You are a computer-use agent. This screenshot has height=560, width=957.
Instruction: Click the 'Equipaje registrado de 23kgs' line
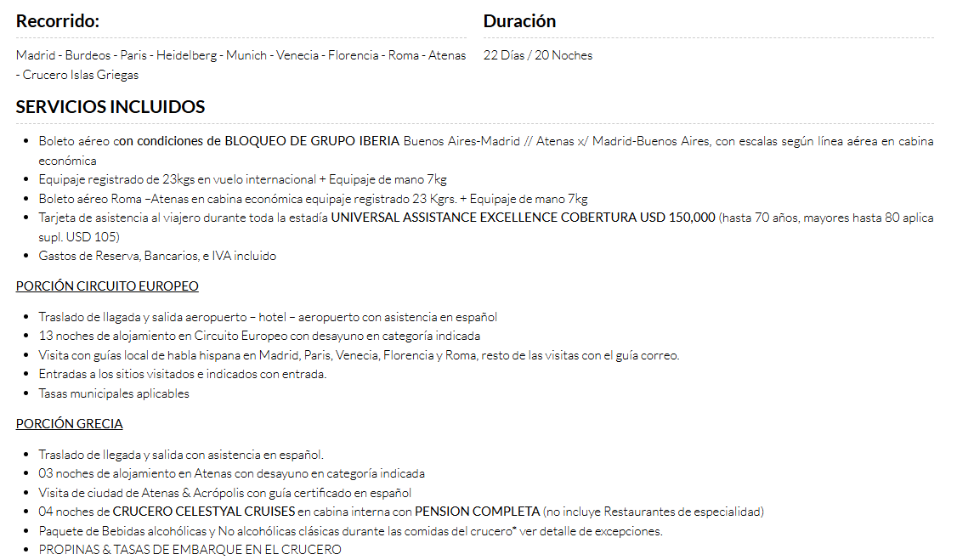[242, 179]
